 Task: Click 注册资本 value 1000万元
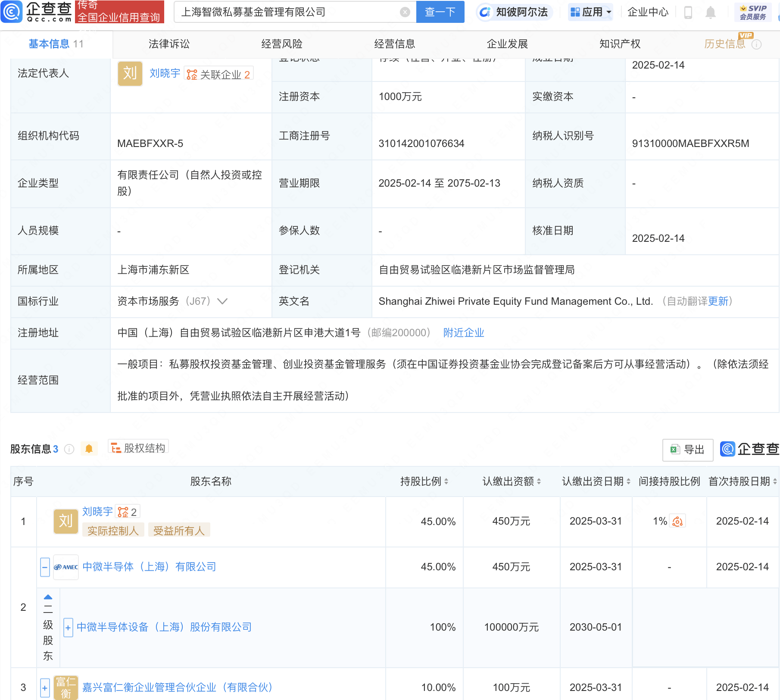click(400, 97)
